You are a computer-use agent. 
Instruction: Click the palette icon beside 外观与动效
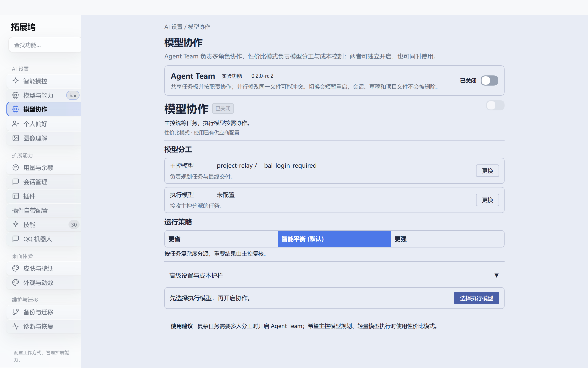[16, 283]
